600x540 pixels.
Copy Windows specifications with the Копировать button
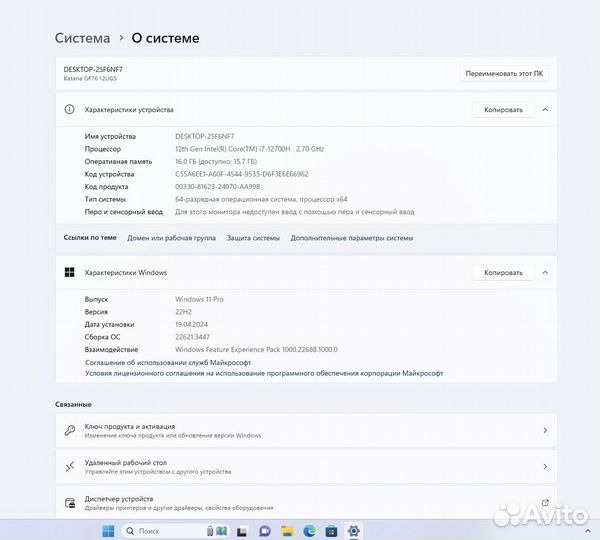pos(503,272)
